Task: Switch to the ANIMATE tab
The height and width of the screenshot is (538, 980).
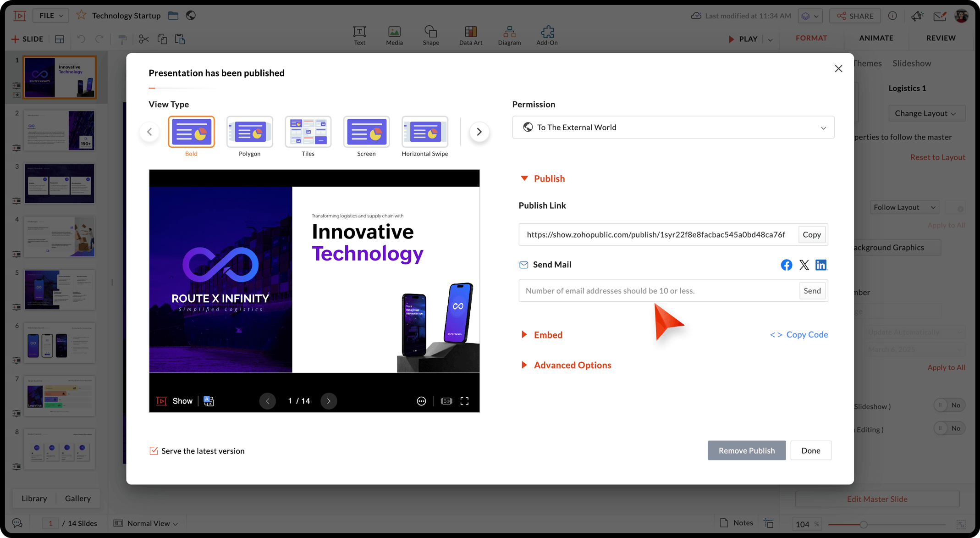Action: [x=876, y=38]
